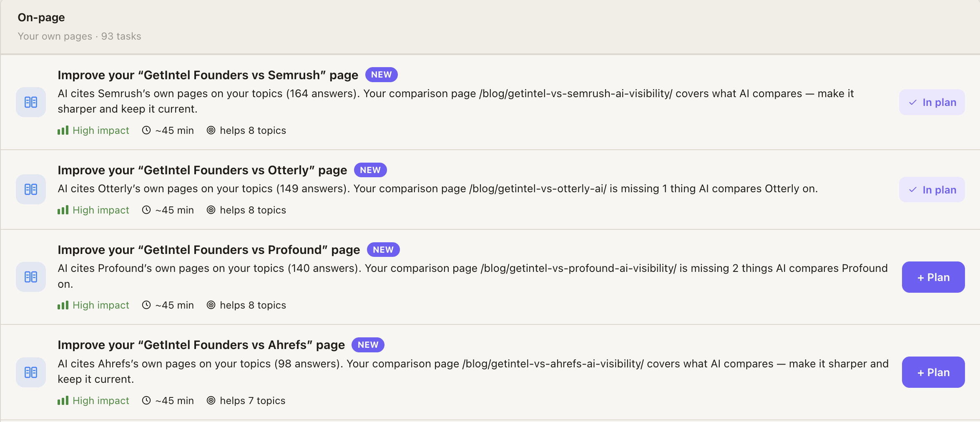
Task: Open "GetIntel Founders vs Profound" task title
Action: pyautogui.click(x=209, y=250)
